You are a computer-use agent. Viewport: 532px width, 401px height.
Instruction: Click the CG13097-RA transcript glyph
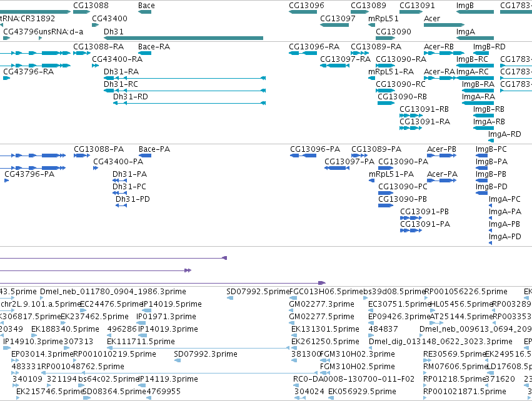pos(335,66)
